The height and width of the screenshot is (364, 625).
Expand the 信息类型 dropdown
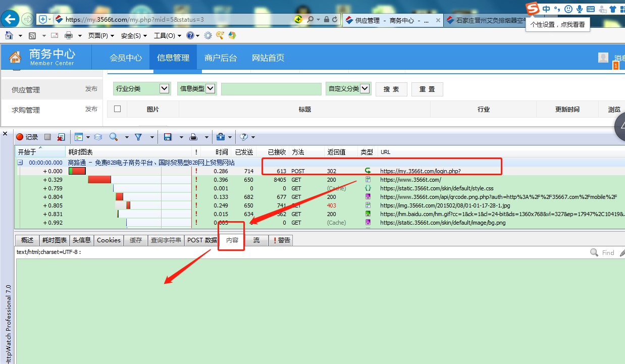[211, 89]
